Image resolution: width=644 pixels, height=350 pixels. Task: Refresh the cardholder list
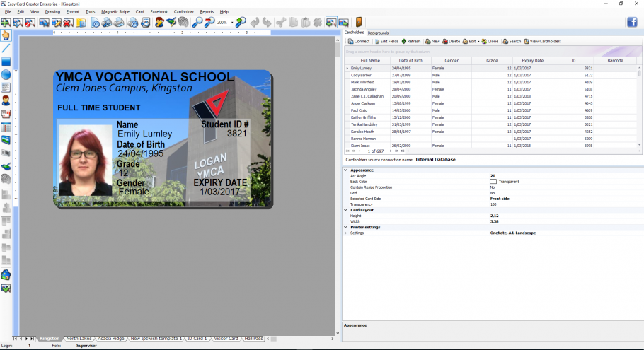pos(410,41)
